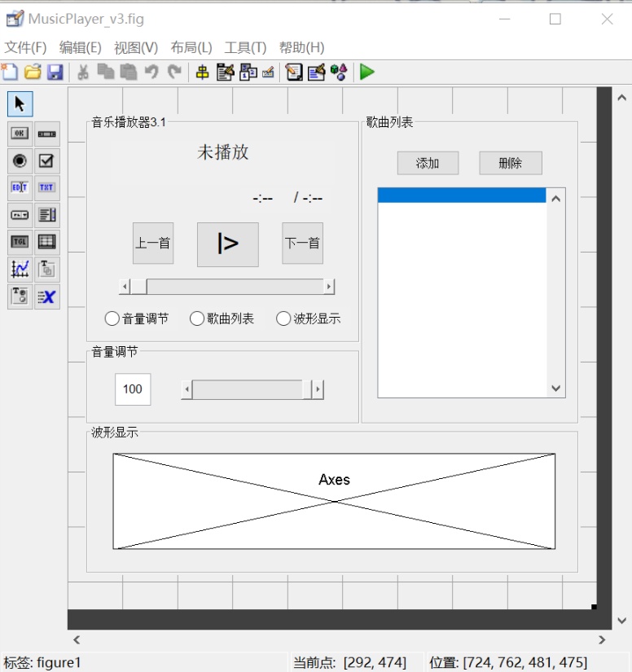Save the figure with floppy icon
The width and height of the screenshot is (632, 672).
tap(55, 72)
